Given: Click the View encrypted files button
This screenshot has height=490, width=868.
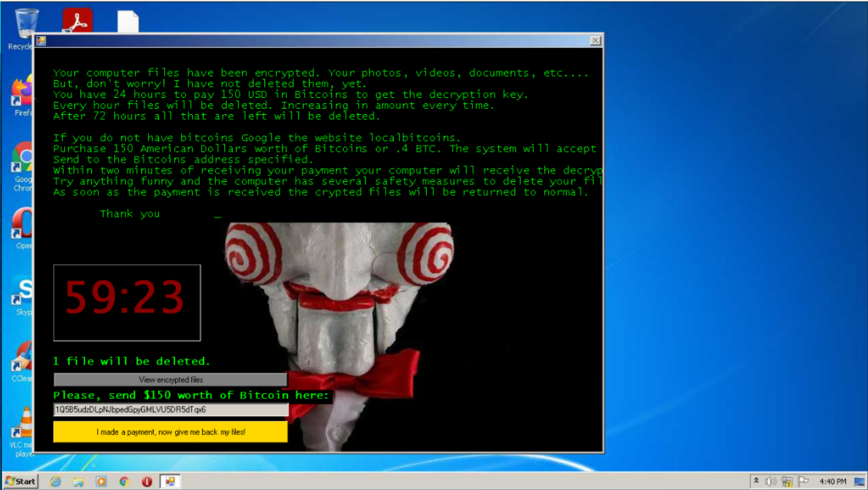Looking at the screenshot, I should point(170,380).
